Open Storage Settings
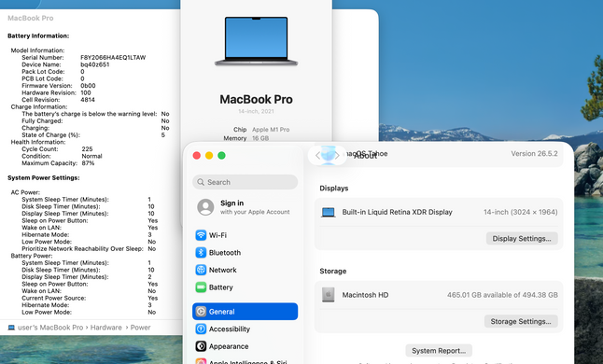Image resolution: width=603 pixels, height=364 pixels. pos(521,321)
